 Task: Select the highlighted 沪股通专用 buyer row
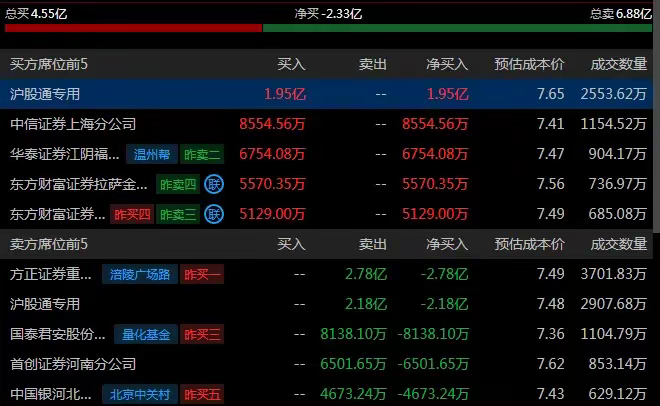pyautogui.click(x=326, y=94)
